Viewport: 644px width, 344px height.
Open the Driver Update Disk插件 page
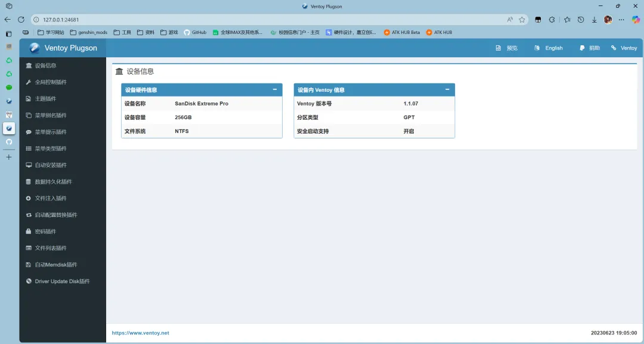pos(63,281)
